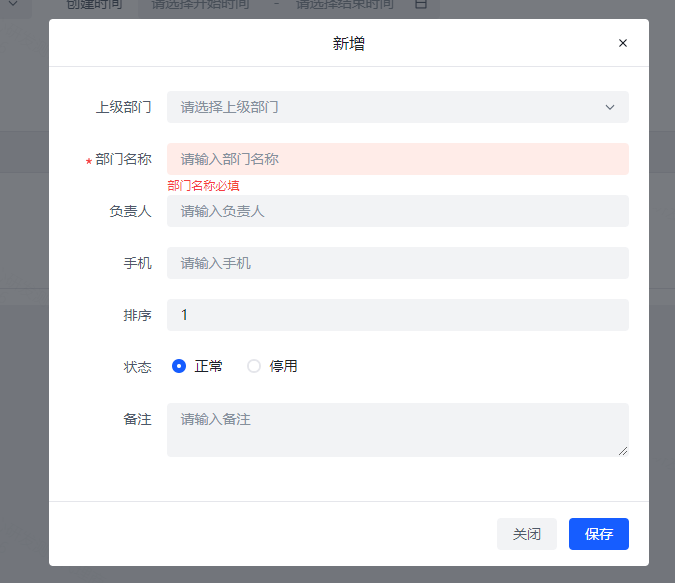Select the 正常 radio button

pos(180,366)
